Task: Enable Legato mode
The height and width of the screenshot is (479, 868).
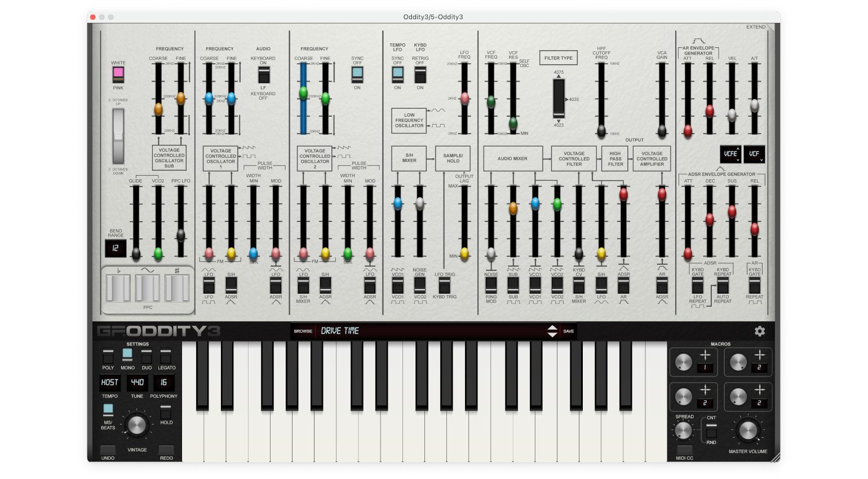Action: [x=166, y=356]
